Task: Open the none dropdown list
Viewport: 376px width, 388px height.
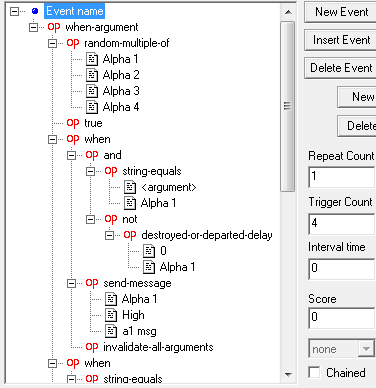Action: point(366,349)
